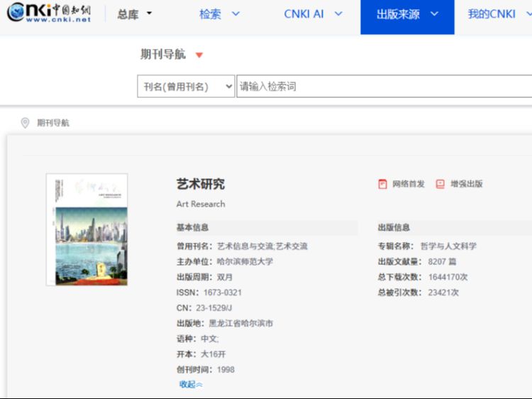Open the 出版来源 menu
The width and height of the screenshot is (532, 399).
pos(407,16)
